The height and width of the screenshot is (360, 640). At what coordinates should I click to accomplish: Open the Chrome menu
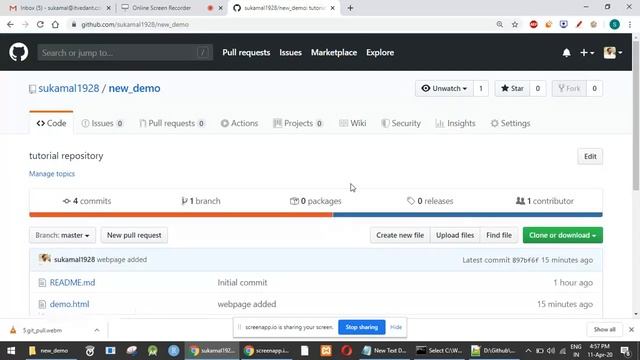630,24
